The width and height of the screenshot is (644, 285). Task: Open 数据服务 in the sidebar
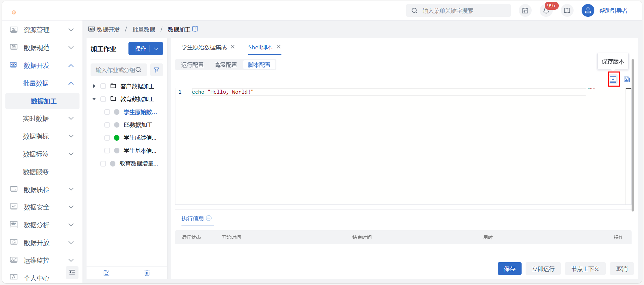tap(36, 172)
